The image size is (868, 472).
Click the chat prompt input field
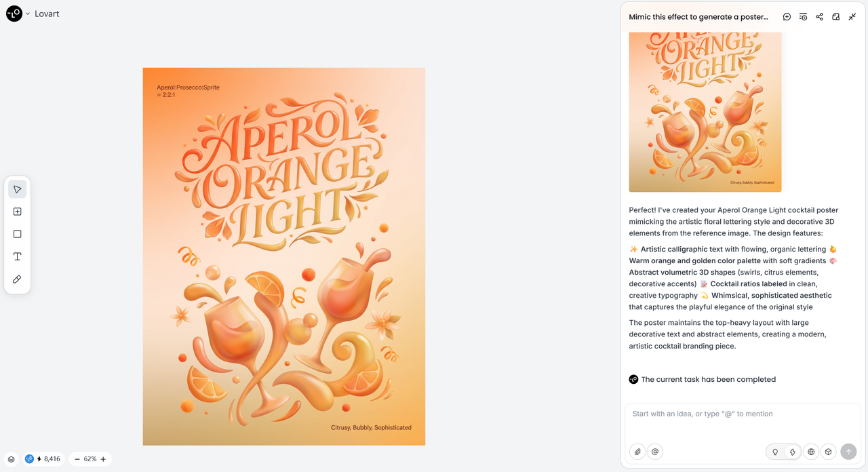click(x=742, y=422)
